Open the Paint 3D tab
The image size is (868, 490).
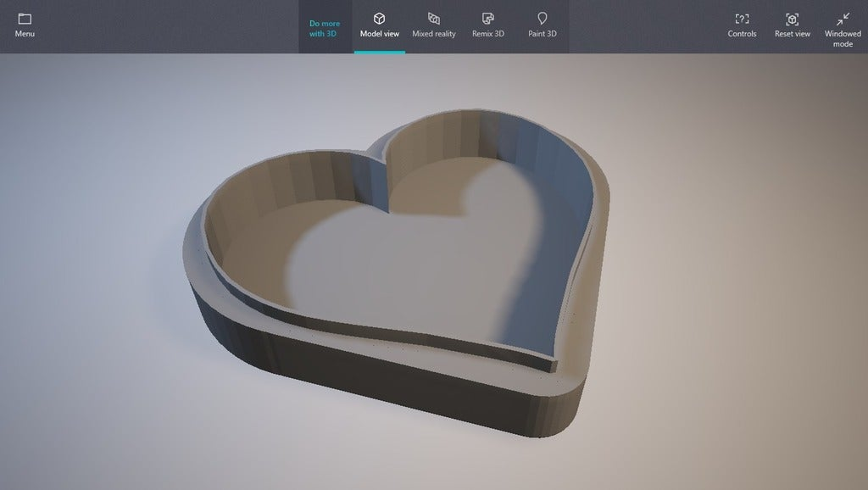542,25
